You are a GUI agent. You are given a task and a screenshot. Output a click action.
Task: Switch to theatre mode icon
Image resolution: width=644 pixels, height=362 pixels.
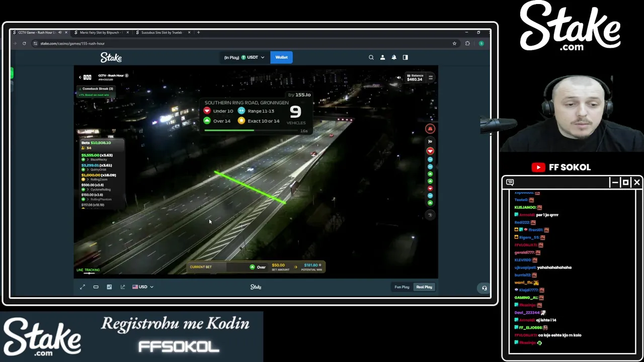(96, 287)
